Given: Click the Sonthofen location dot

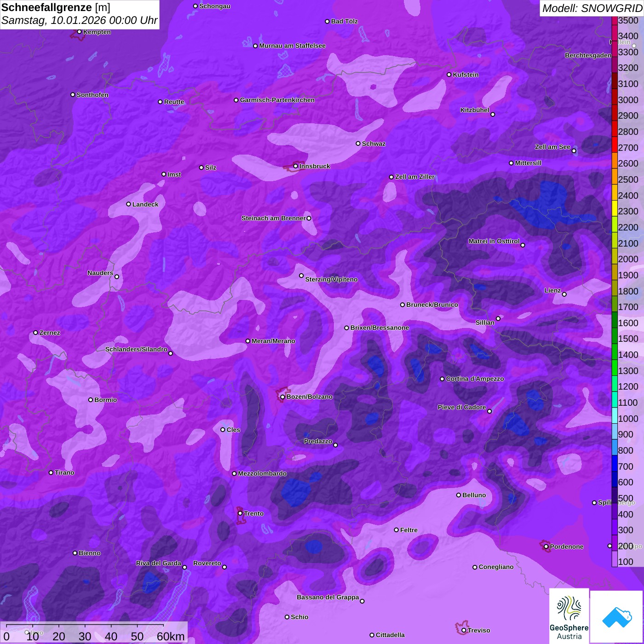Looking at the screenshot, I should click(x=73, y=95).
